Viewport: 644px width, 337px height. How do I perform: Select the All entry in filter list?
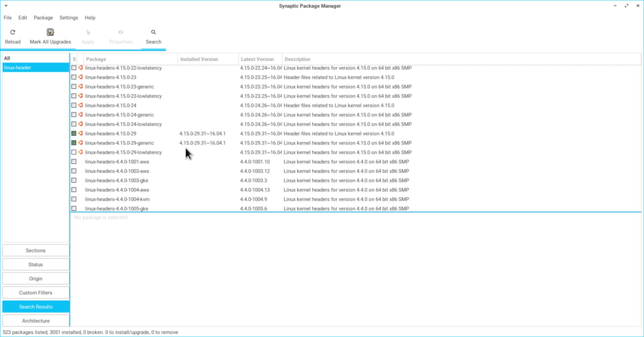pos(36,58)
